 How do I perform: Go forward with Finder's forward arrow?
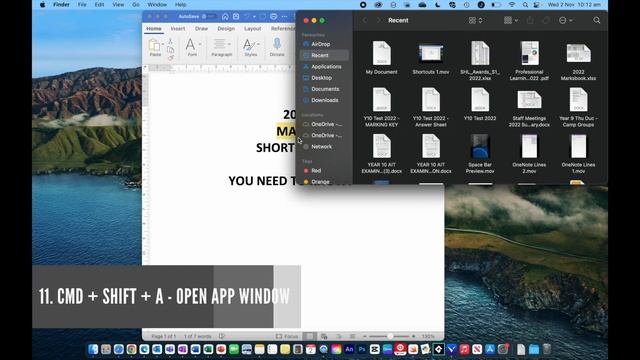378,20
